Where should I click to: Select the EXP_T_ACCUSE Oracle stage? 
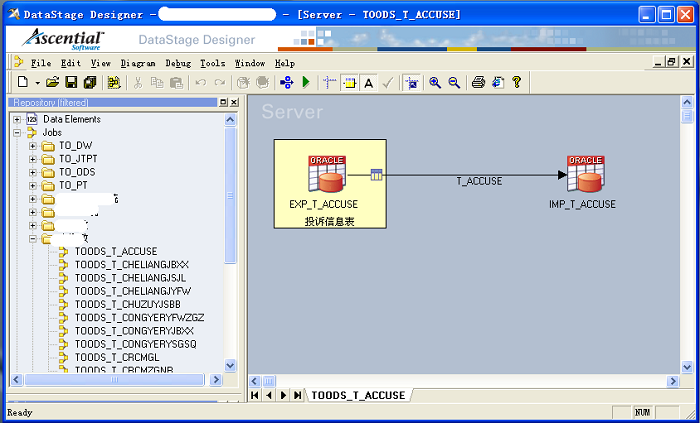point(327,174)
